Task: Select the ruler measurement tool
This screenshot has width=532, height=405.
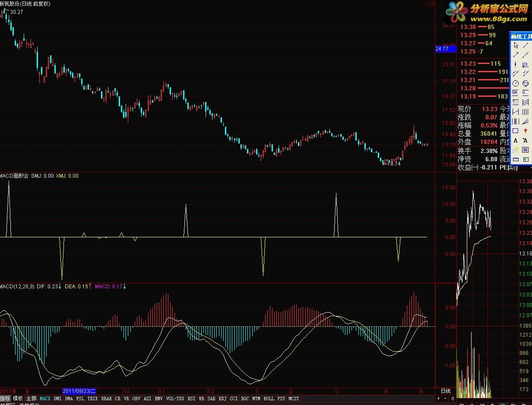Action: (516, 159)
